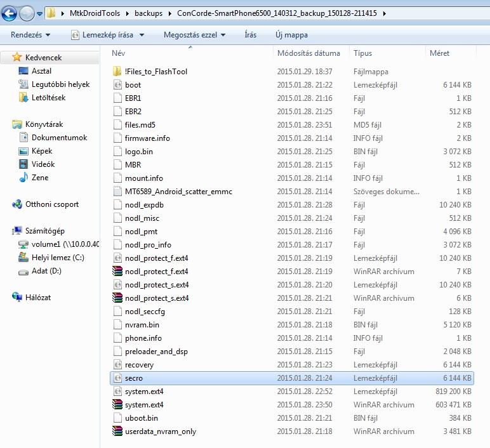The height and width of the screenshot is (448, 490).
Task: Select Kedvencek in the navigation pane
Action: [43, 58]
